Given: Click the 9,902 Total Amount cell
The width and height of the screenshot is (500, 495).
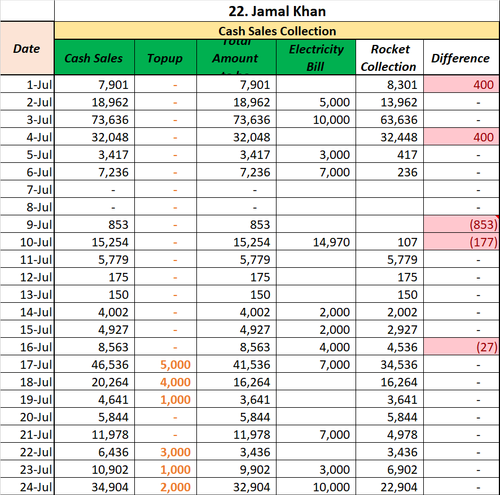Looking at the screenshot, I should (x=236, y=469).
